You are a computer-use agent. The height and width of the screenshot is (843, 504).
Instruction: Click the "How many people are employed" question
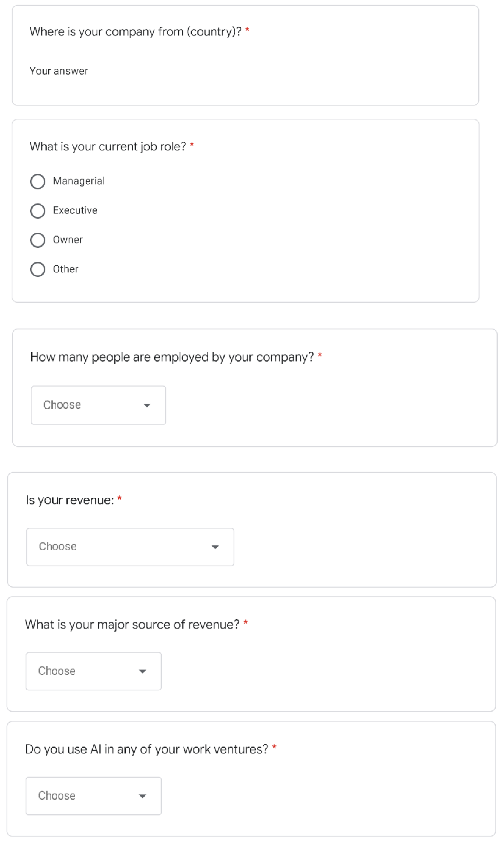172,357
